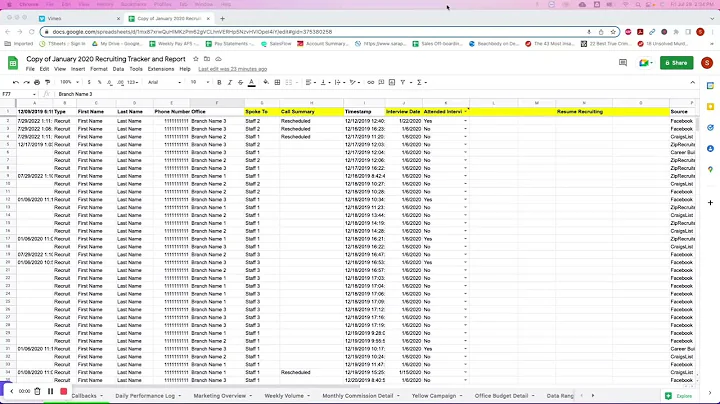Viewport: 720px width, 404px height.
Task: Open a new Chrome tab
Action: pyautogui.click(x=222, y=19)
